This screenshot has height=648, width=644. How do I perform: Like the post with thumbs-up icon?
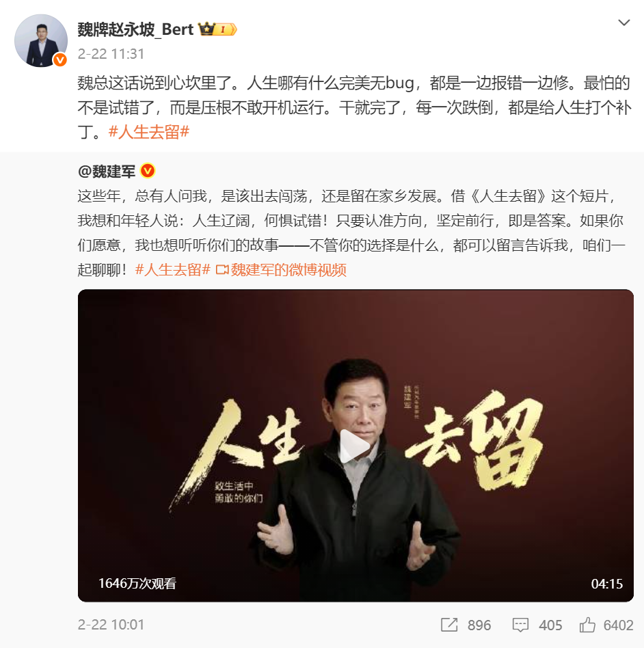(587, 625)
